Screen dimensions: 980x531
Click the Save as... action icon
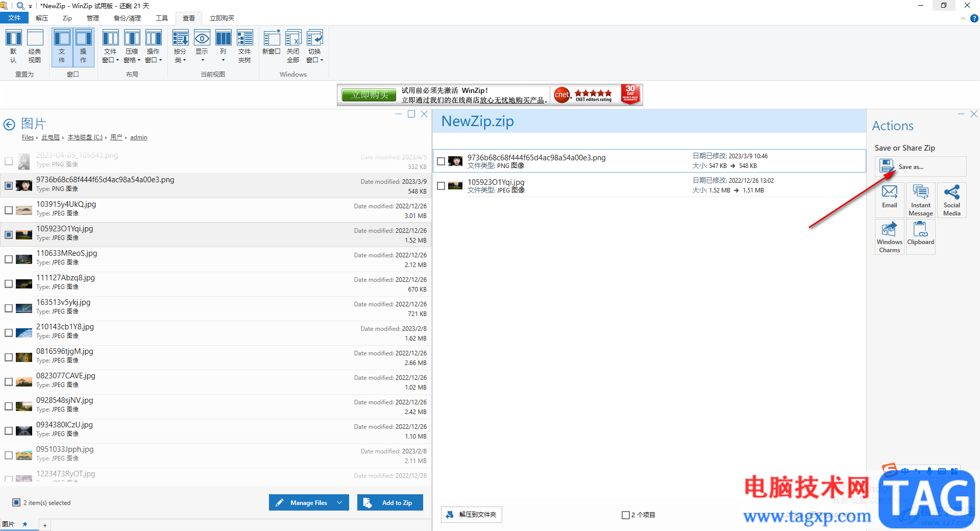[920, 166]
